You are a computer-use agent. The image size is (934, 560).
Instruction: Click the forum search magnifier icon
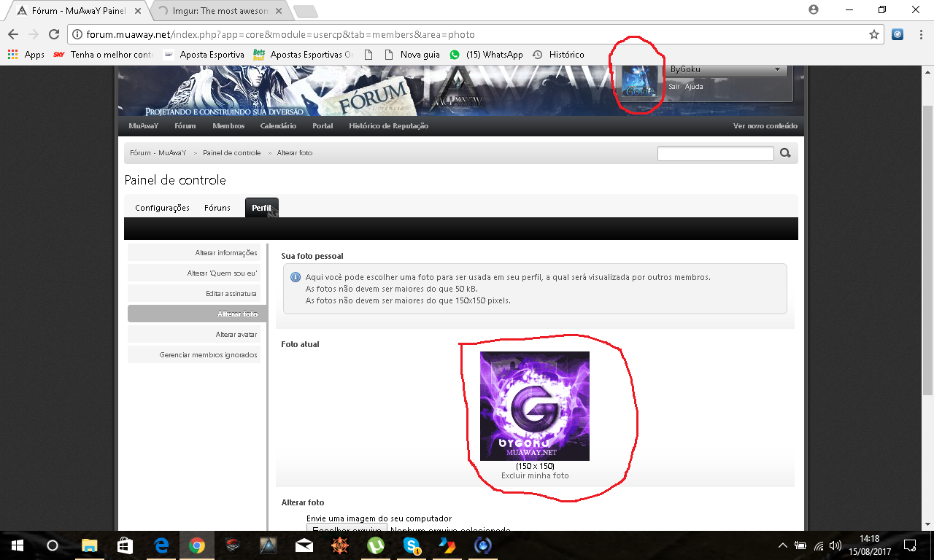point(785,153)
